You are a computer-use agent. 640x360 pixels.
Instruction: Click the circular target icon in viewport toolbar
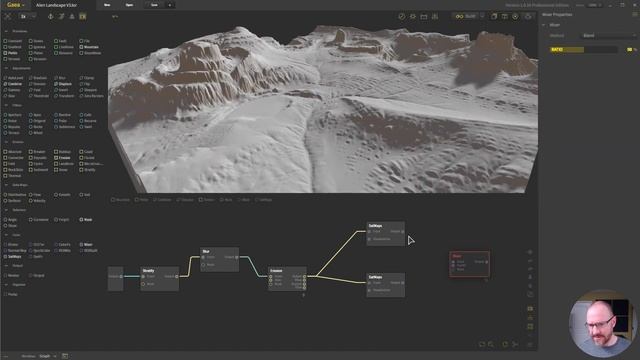click(516, 16)
